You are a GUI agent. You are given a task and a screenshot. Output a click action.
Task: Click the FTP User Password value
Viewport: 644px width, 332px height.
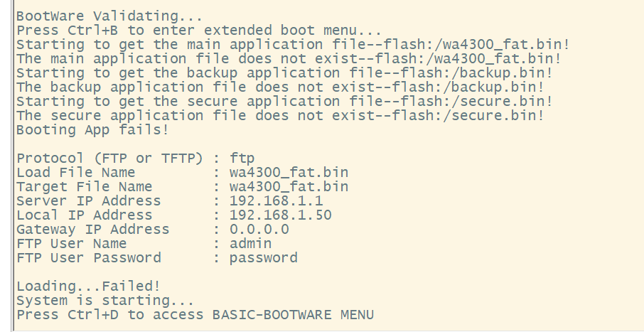[x=263, y=257]
